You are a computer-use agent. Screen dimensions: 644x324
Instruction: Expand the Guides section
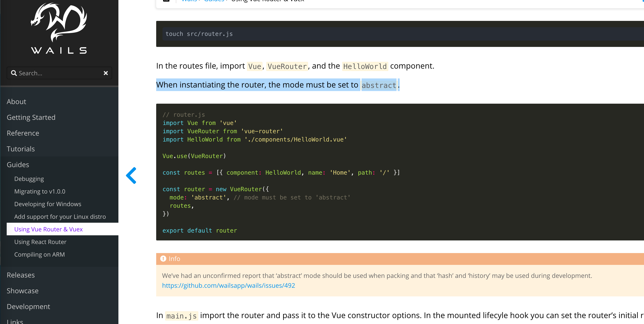(18, 165)
